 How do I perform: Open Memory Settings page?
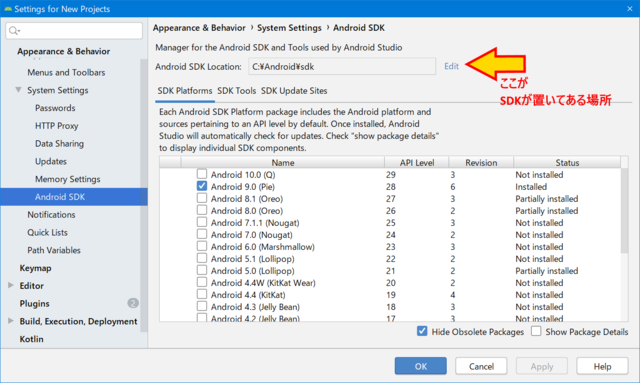(67, 179)
